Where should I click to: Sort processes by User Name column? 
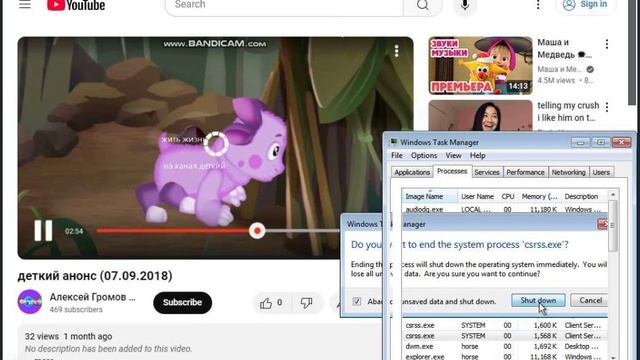(477, 196)
